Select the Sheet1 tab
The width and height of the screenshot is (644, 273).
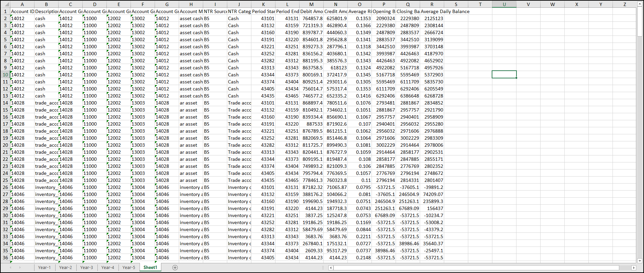pyautogui.click(x=150, y=267)
